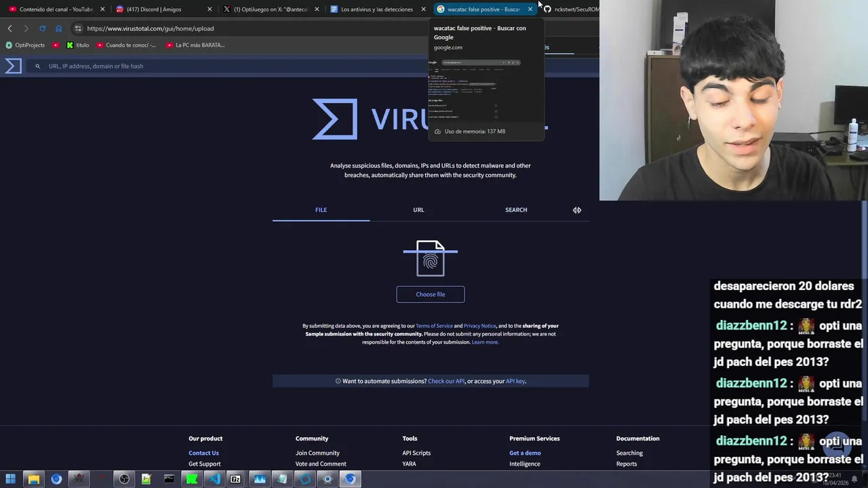
Task: Open Join Community footer link
Action: [x=317, y=453]
